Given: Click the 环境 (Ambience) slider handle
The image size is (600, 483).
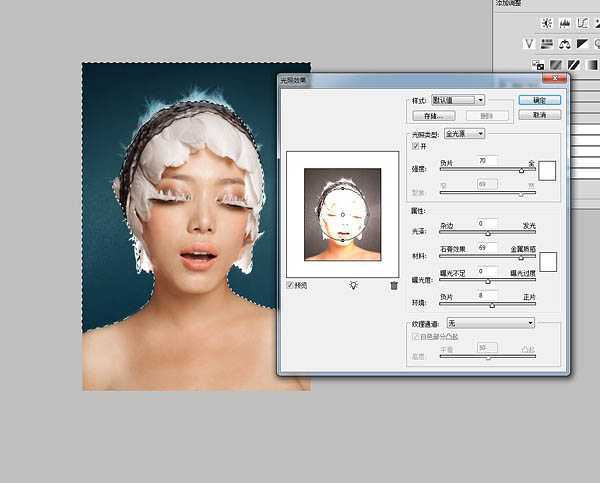Looking at the screenshot, I should 492,305.
